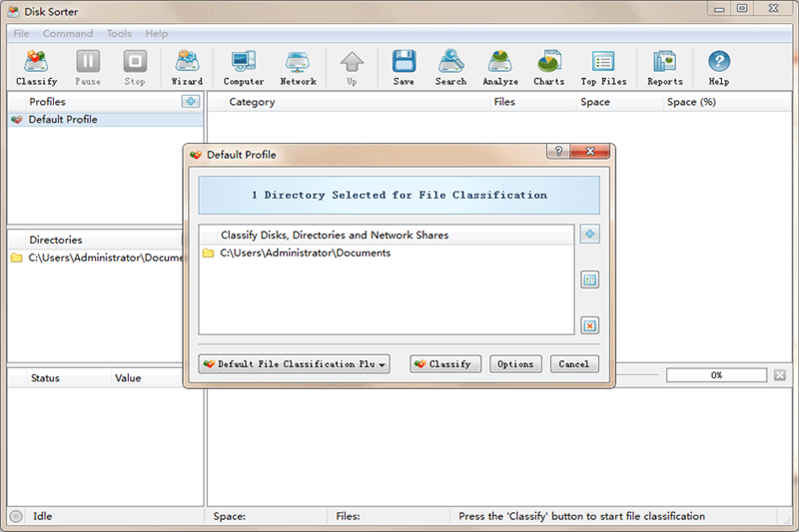
Task: Open the Charts toolbar icon
Action: tap(548, 68)
